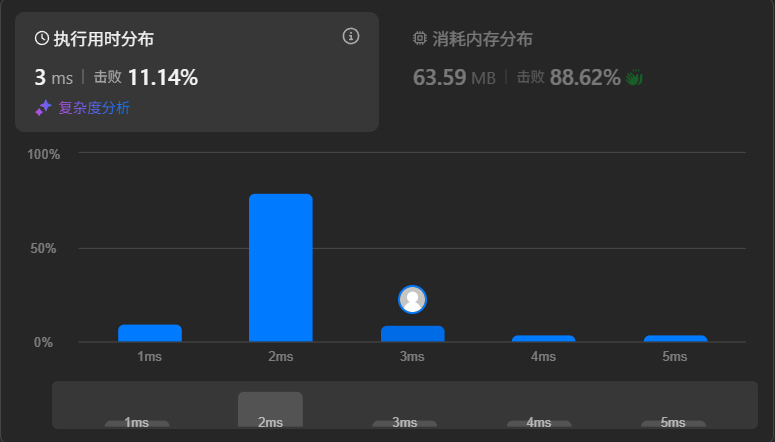Viewport: 775px width, 442px height.
Task: Click the 0% y-axis label
Action: tap(43, 342)
